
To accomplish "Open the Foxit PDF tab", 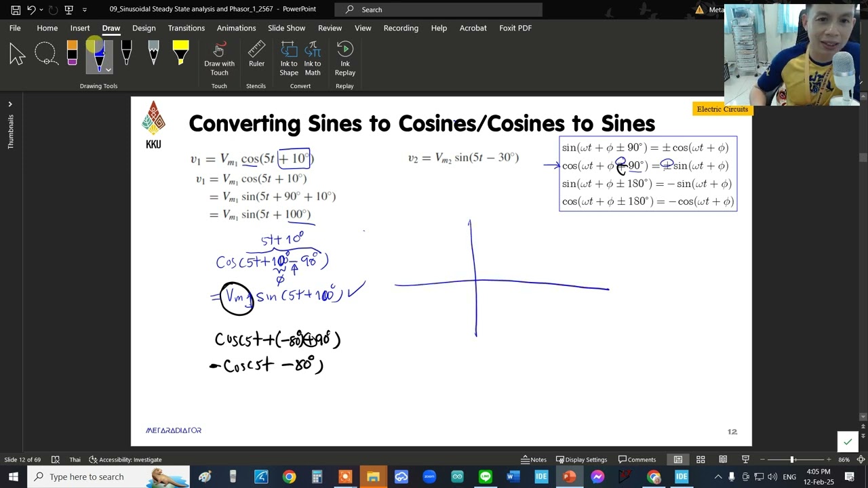I will [x=515, y=28].
